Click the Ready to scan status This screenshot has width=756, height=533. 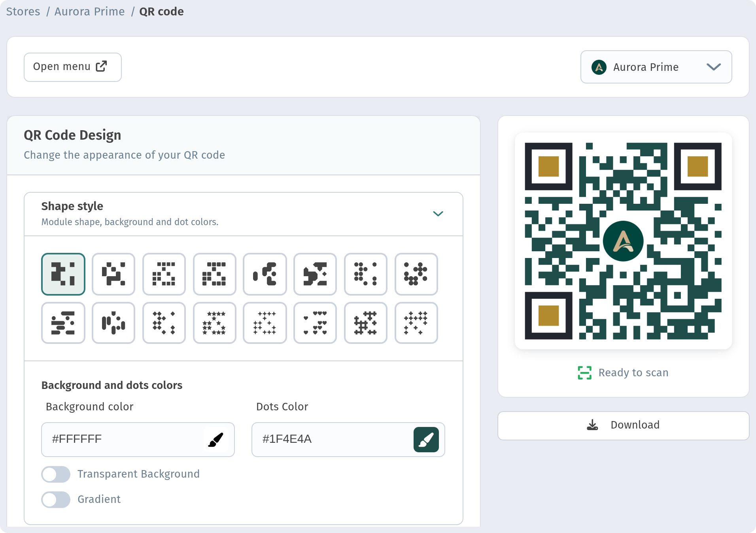coord(624,373)
